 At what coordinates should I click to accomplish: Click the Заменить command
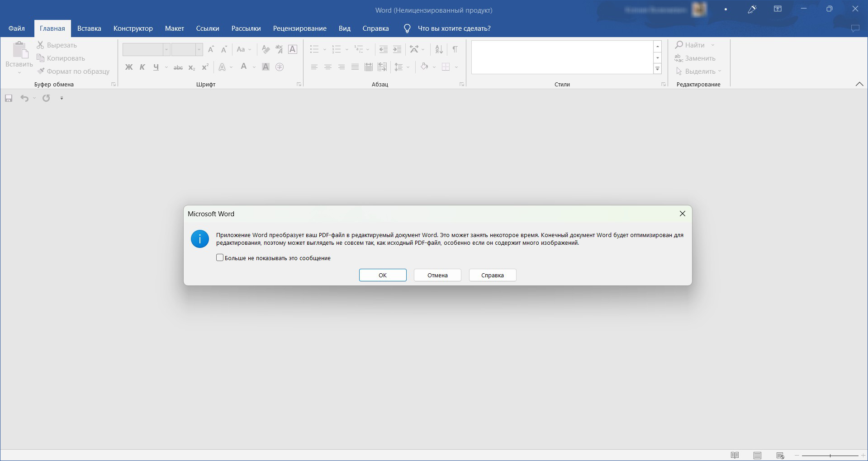pyautogui.click(x=695, y=58)
